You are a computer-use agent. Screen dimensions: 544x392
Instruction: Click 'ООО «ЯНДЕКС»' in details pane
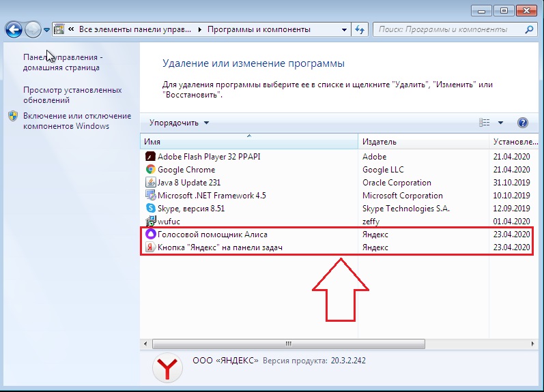click(225, 361)
